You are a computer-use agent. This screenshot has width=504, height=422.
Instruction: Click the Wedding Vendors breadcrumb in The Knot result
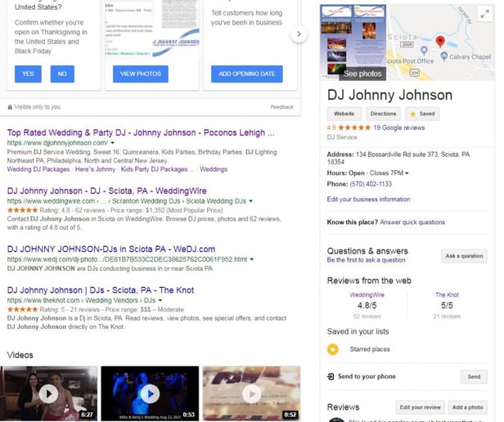point(111,300)
